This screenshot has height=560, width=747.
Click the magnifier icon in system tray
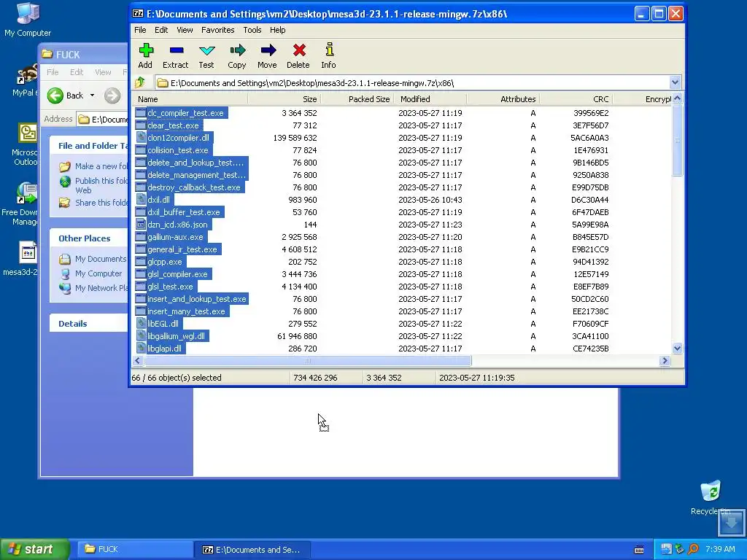(x=693, y=549)
